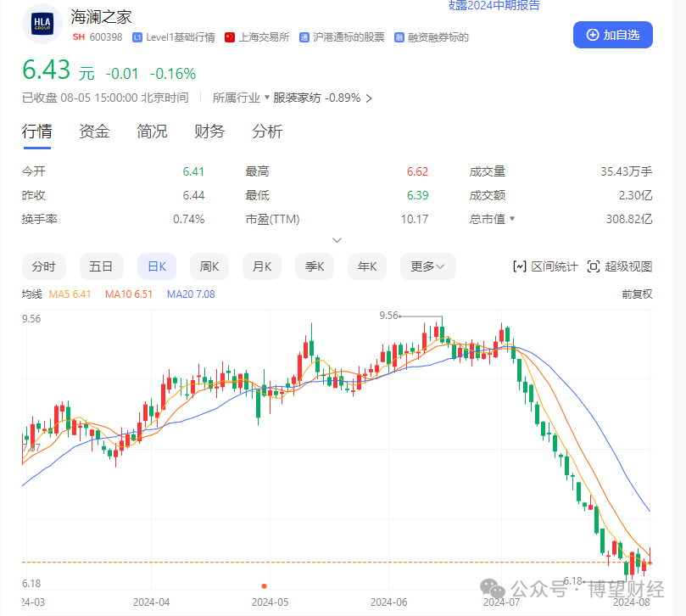Click the 今开 value 6.41
This screenshot has height=616, width=686.
pyautogui.click(x=193, y=171)
